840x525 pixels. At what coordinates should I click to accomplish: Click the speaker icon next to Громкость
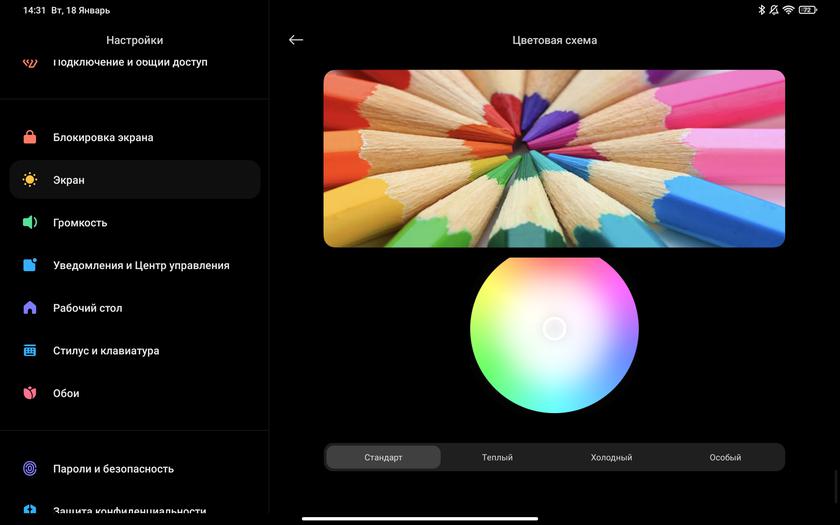pos(30,223)
